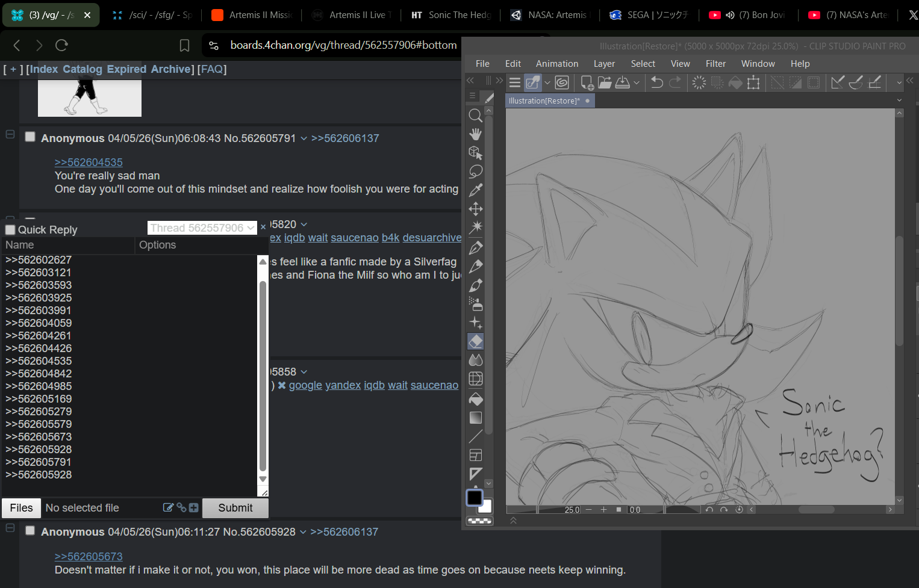Expand the save options dropdown arrow

pyautogui.click(x=637, y=83)
